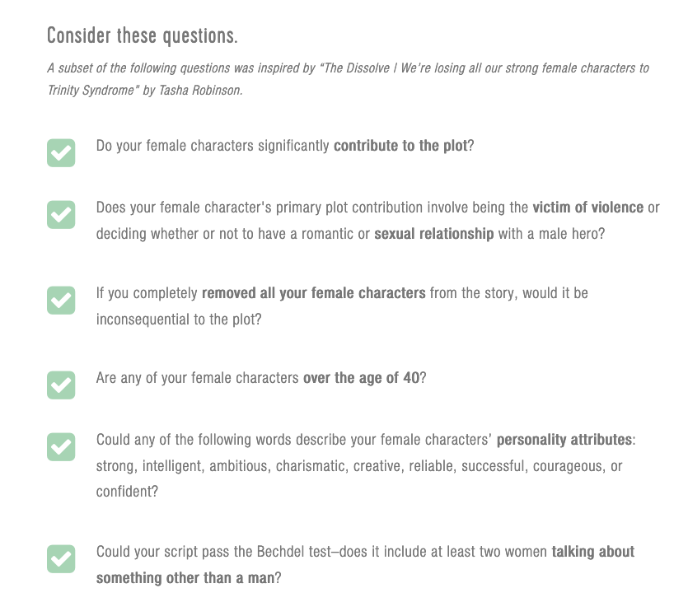Click the bold 'over the age of 40' phrase

point(361,379)
